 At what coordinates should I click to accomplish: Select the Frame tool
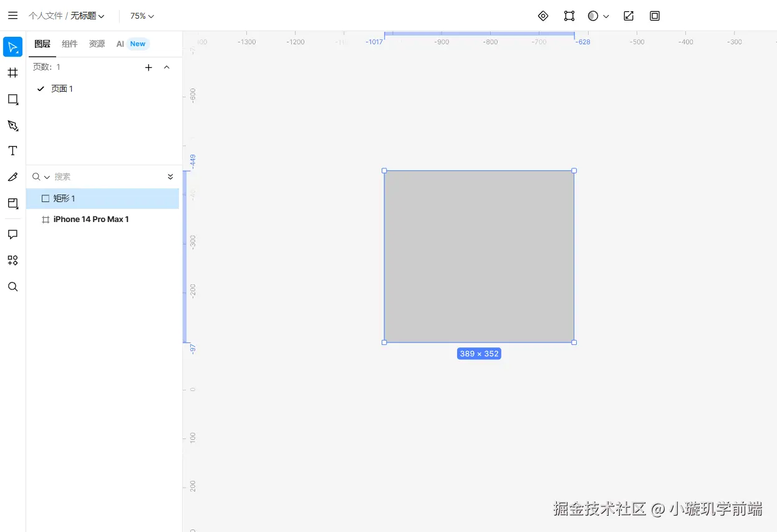pos(13,72)
